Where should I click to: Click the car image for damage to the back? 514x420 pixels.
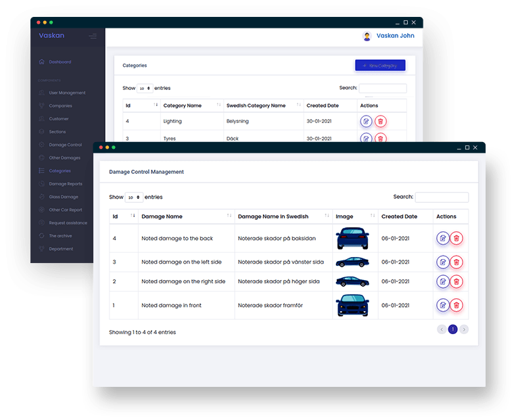[352, 238]
